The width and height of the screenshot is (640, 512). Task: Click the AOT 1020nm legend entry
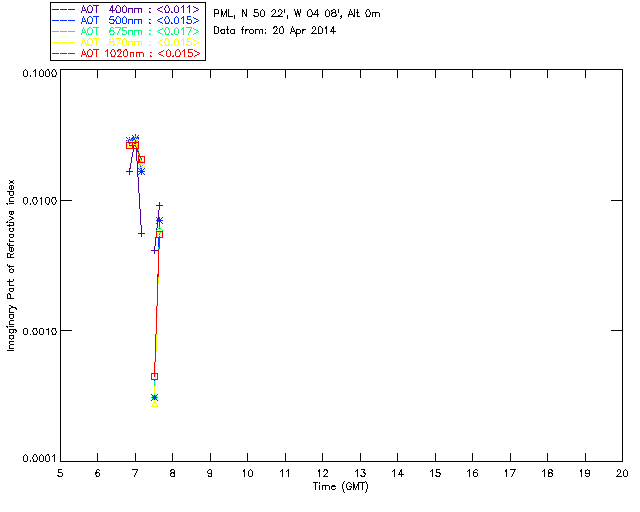click(126, 53)
